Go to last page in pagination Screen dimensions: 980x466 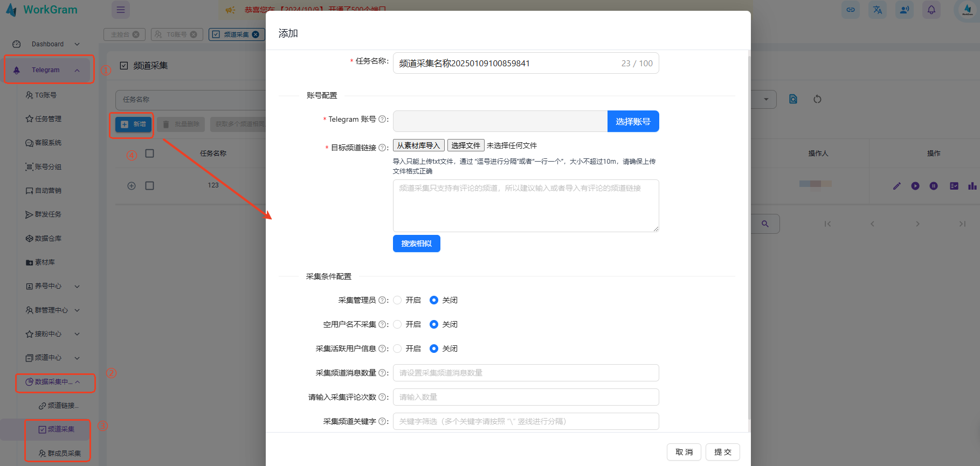tap(962, 224)
